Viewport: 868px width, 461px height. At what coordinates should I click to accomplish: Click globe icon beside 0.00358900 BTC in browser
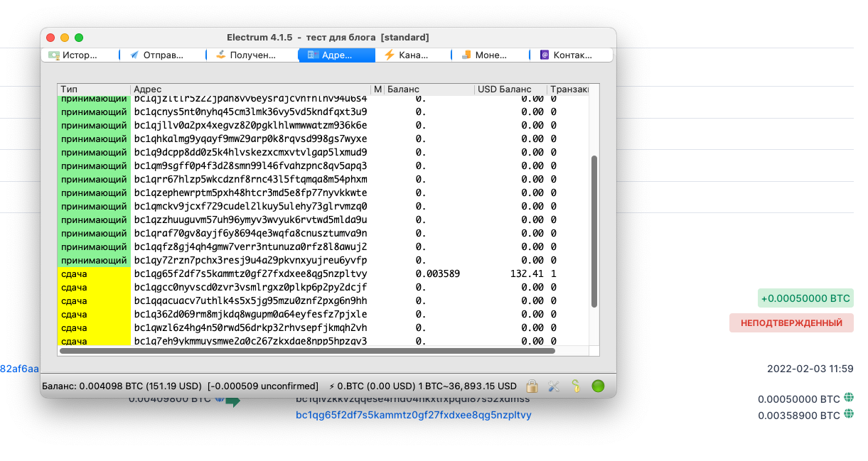coord(849,414)
